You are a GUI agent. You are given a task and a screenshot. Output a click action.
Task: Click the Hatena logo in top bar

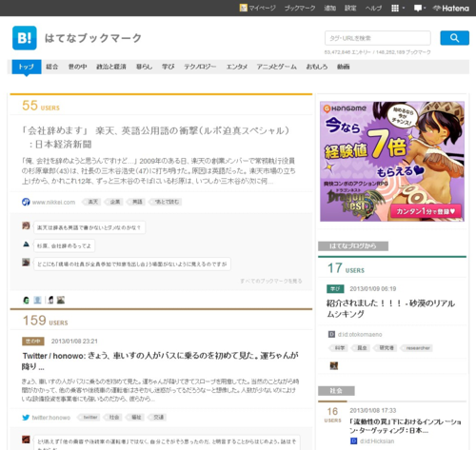(451, 9)
